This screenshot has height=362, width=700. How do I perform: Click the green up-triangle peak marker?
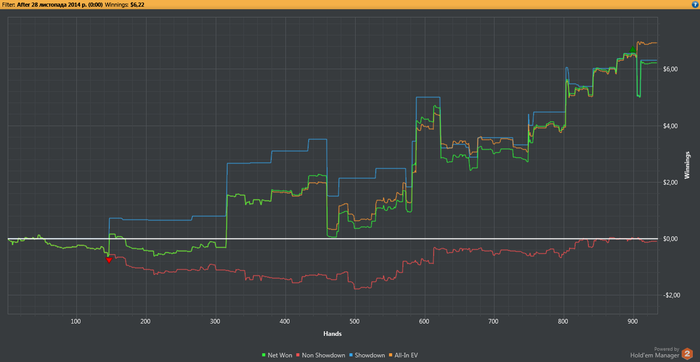tap(632, 49)
